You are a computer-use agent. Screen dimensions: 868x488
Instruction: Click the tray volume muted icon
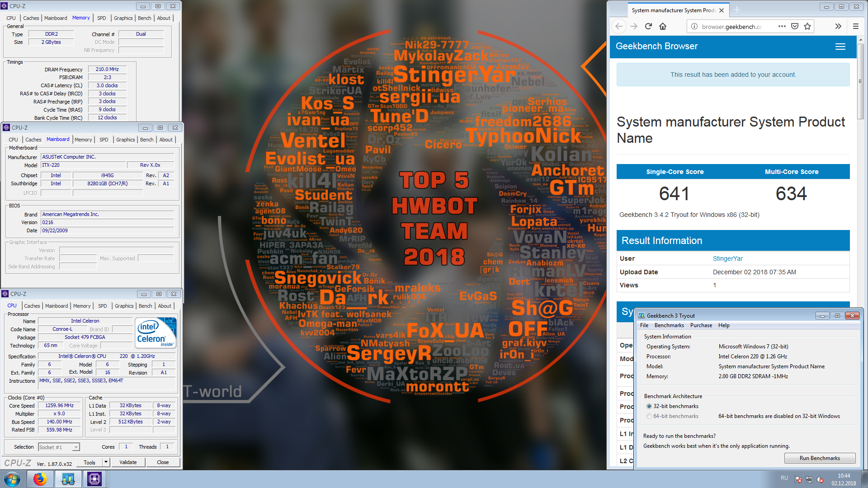(820, 480)
